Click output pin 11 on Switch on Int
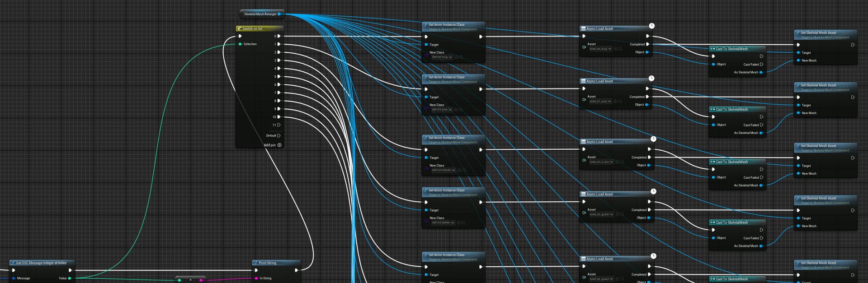 278,125
